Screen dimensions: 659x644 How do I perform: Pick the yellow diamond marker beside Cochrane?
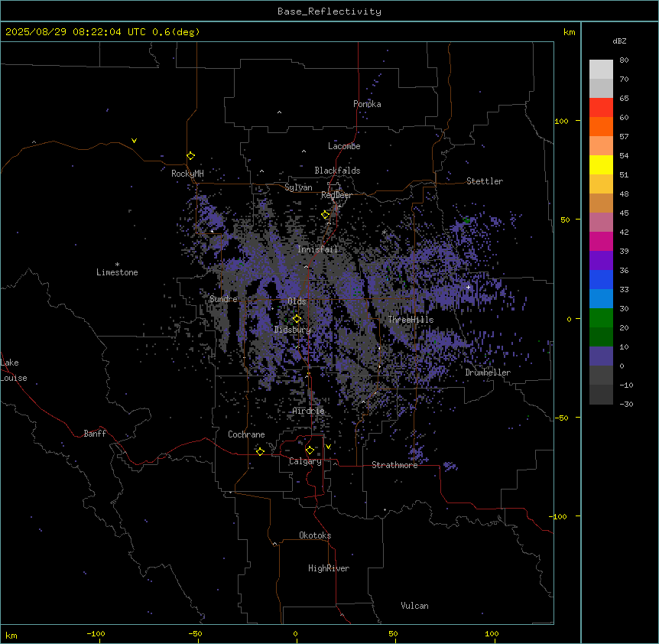(x=260, y=451)
